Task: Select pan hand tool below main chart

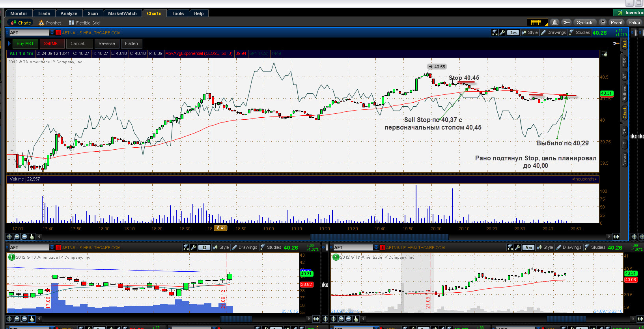Action: click(x=32, y=237)
